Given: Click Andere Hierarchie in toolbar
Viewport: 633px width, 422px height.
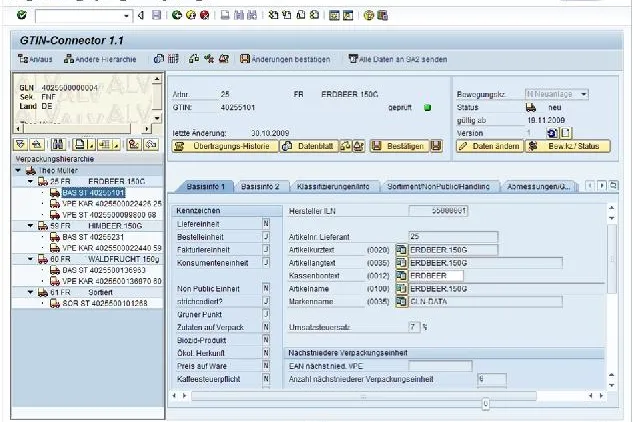Looking at the screenshot, I should pos(100,59).
